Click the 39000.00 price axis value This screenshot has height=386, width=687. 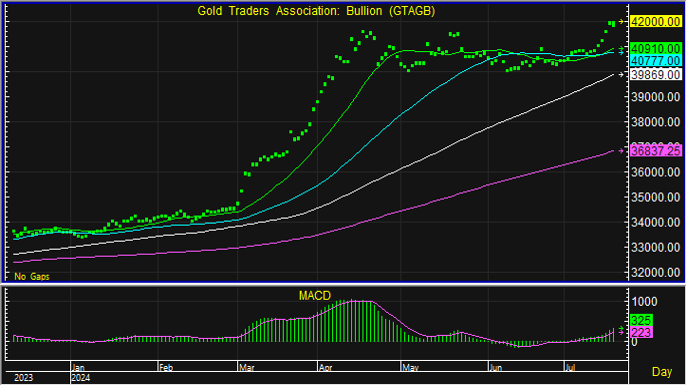coord(655,97)
